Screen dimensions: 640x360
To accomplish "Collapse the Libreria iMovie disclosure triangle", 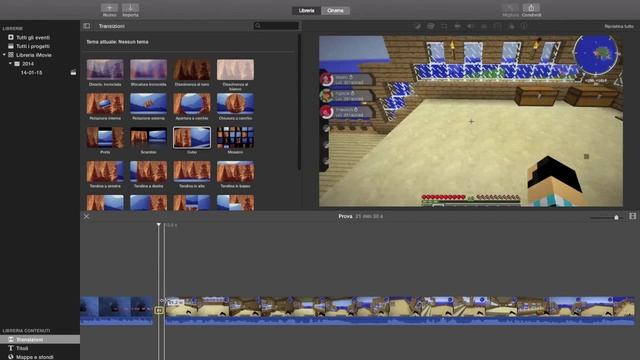I will 4,55.
